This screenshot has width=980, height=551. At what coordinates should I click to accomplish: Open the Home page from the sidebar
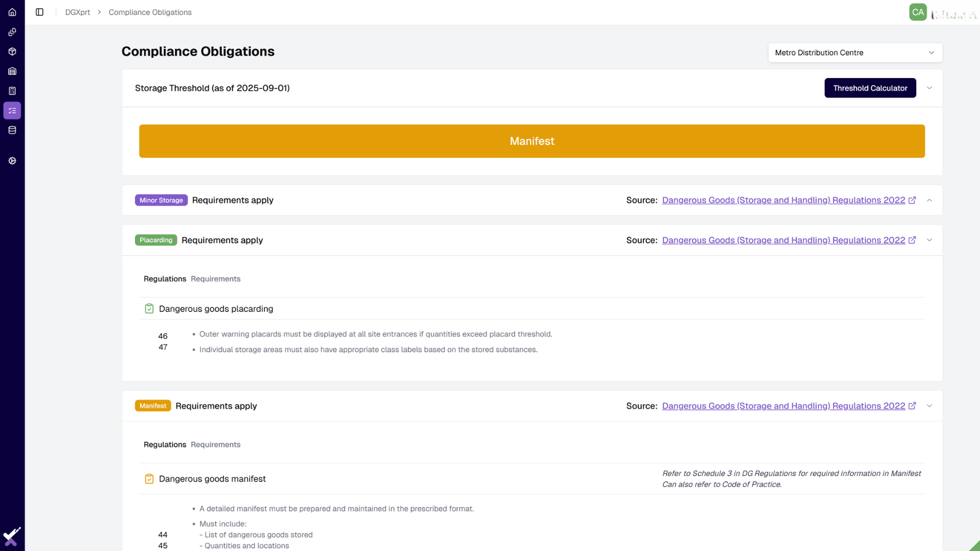point(12,12)
